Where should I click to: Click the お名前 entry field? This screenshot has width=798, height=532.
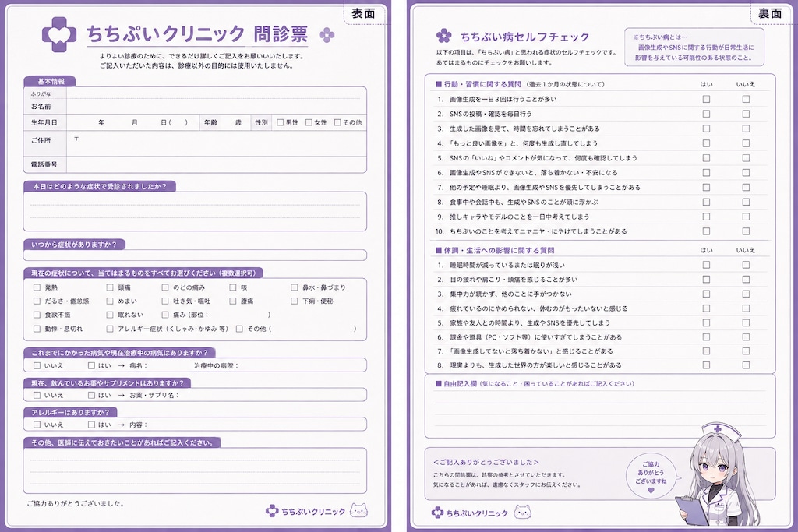point(217,106)
